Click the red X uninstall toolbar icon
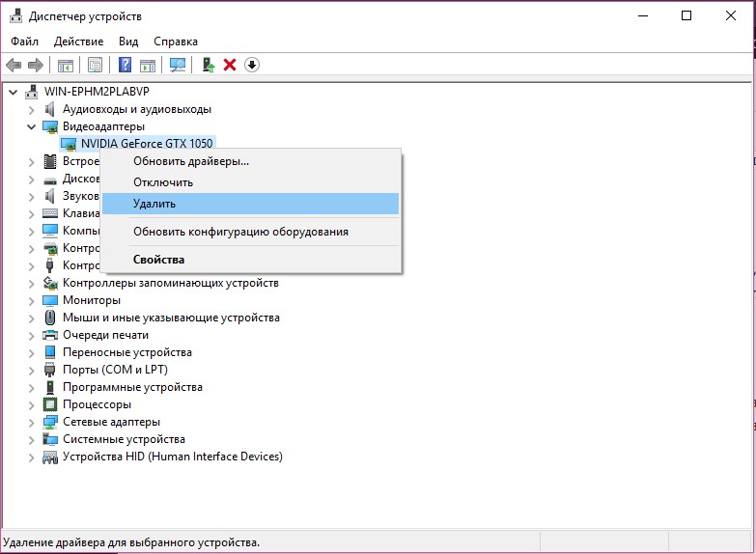756x554 pixels. [x=230, y=65]
